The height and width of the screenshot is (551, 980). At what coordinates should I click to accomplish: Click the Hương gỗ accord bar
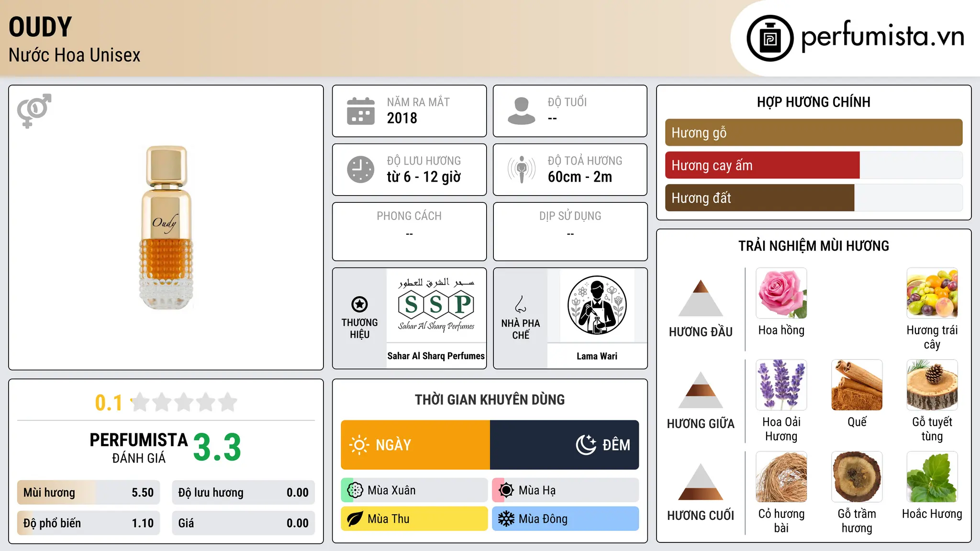pos(813,132)
